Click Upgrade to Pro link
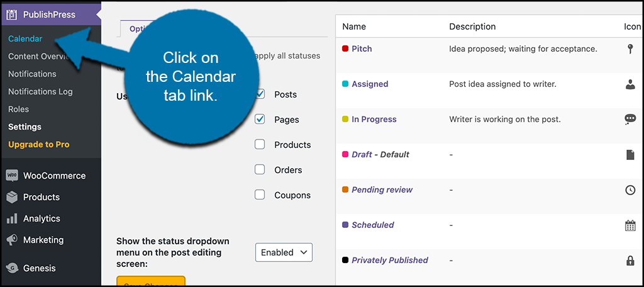The image size is (644, 287). (38, 145)
